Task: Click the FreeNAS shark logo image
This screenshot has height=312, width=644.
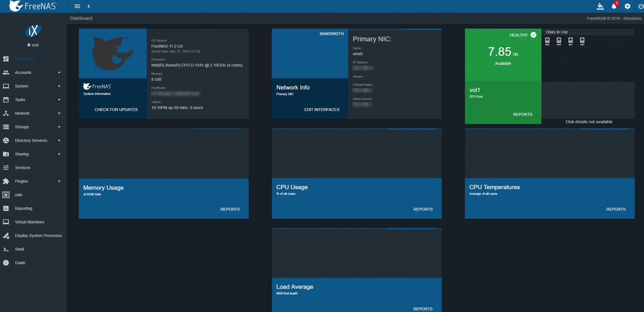Action: pos(113,54)
